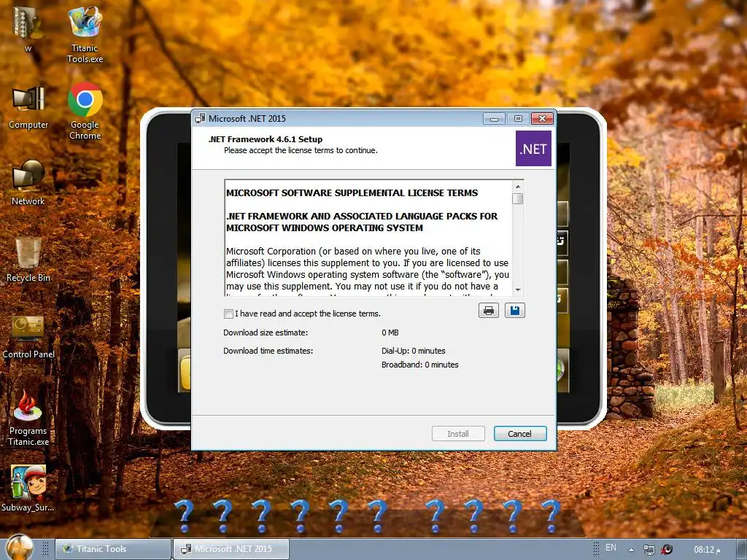Click the '0 MB' download size value

pyautogui.click(x=390, y=332)
